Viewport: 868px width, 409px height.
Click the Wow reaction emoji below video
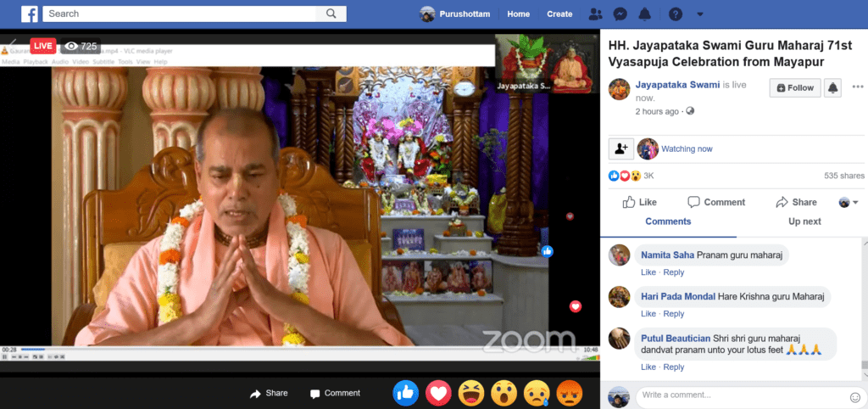(x=504, y=393)
